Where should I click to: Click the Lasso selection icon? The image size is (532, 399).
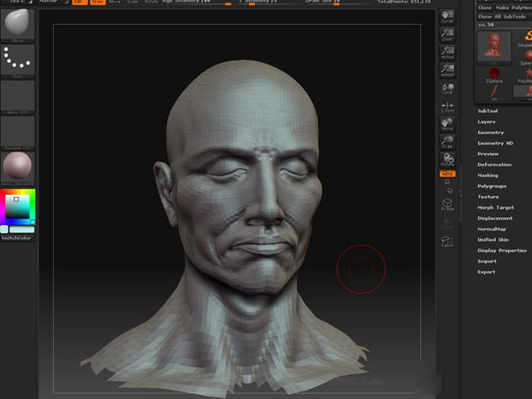pyautogui.click(x=448, y=241)
